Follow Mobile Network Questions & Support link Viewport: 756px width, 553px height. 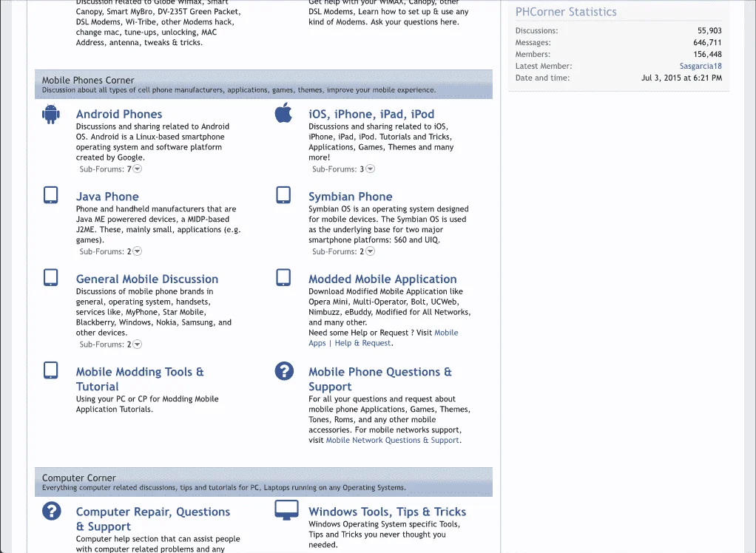click(x=393, y=441)
